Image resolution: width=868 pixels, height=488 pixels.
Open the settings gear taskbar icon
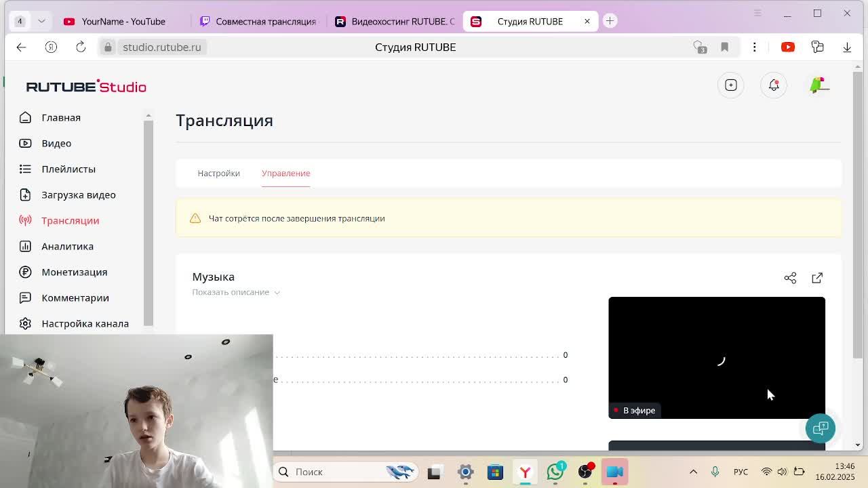(465, 472)
